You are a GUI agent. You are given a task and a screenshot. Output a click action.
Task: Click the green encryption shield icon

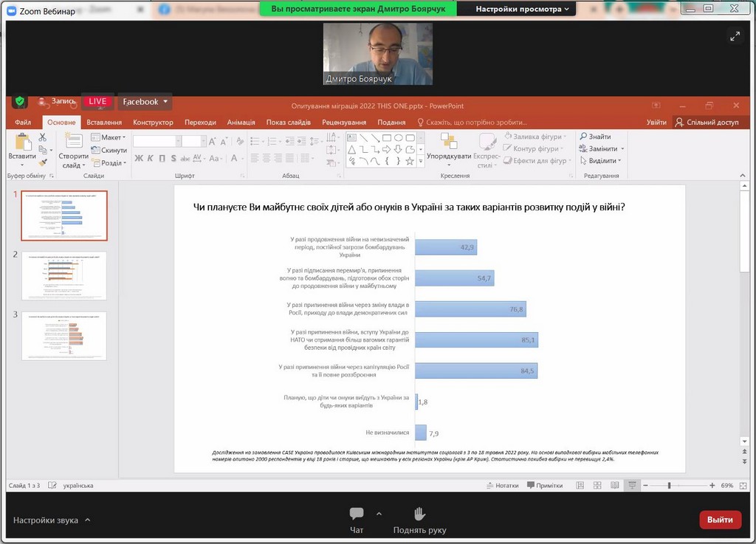20,102
